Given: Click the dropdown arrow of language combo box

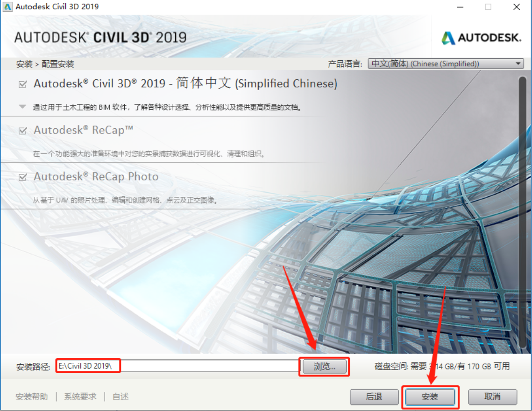Looking at the screenshot, I should [x=518, y=64].
